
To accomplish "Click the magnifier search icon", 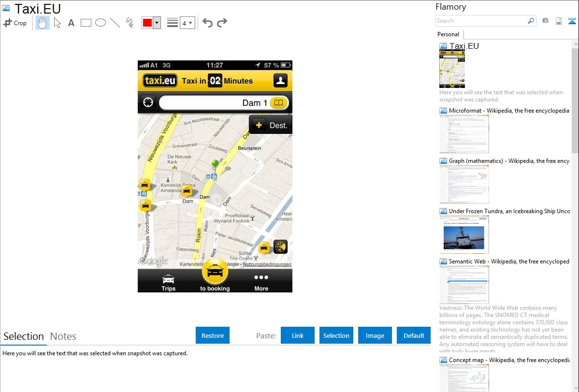I will pos(531,21).
